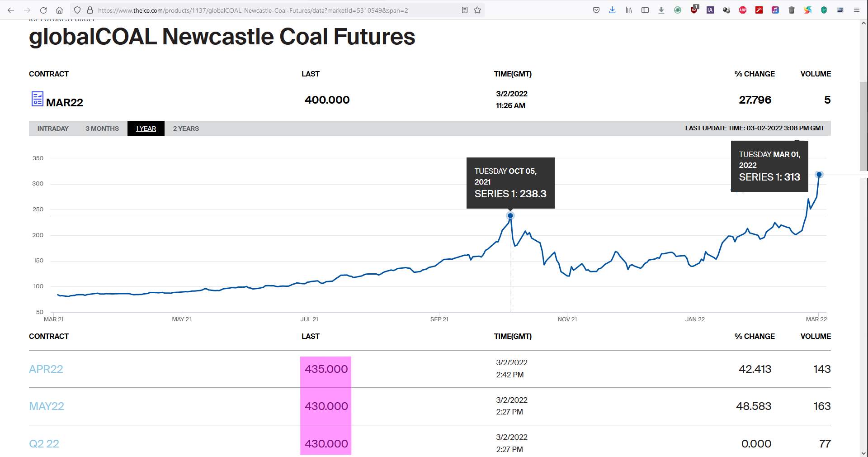Screen dimensions: 868x457
Task: Open the MAY22 contract link
Action: 47,406
